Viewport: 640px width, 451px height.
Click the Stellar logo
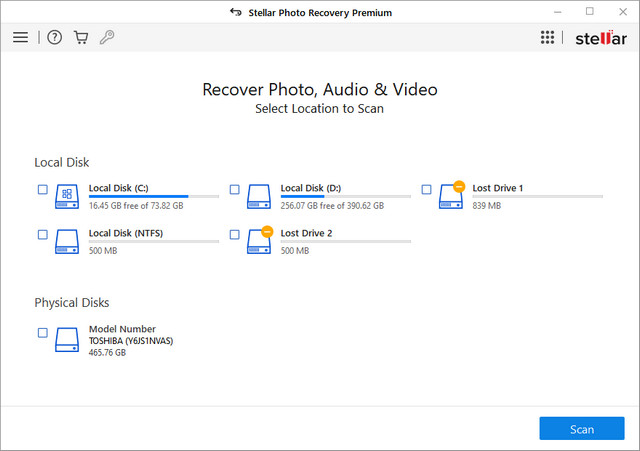point(599,37)
